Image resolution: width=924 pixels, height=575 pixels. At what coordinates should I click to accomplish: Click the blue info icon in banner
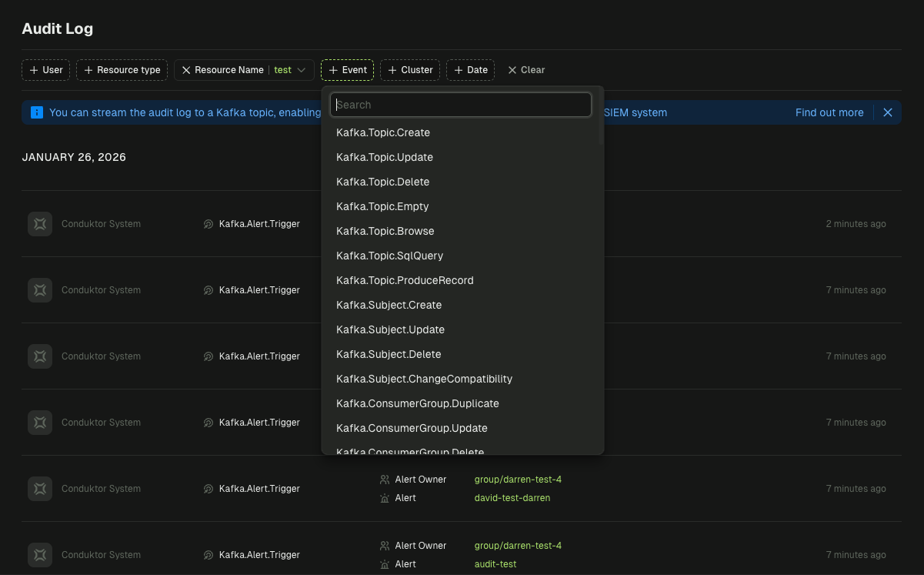[37, 112]
